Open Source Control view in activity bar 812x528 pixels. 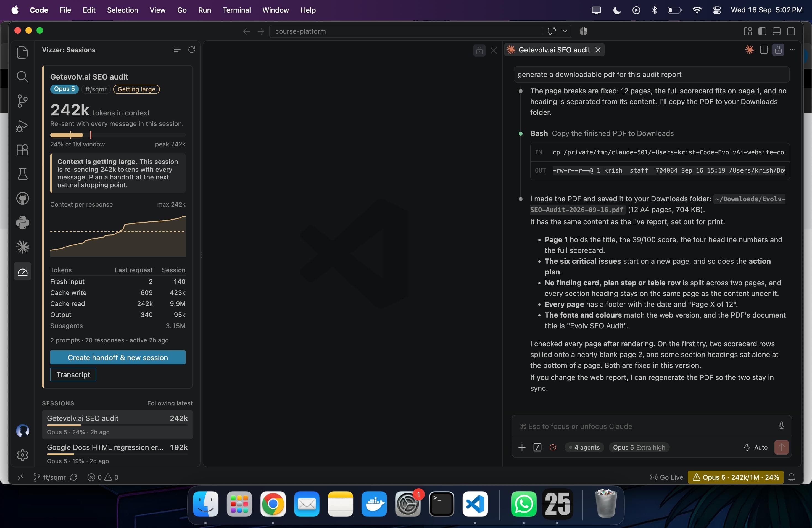click(x=23, y=101)
